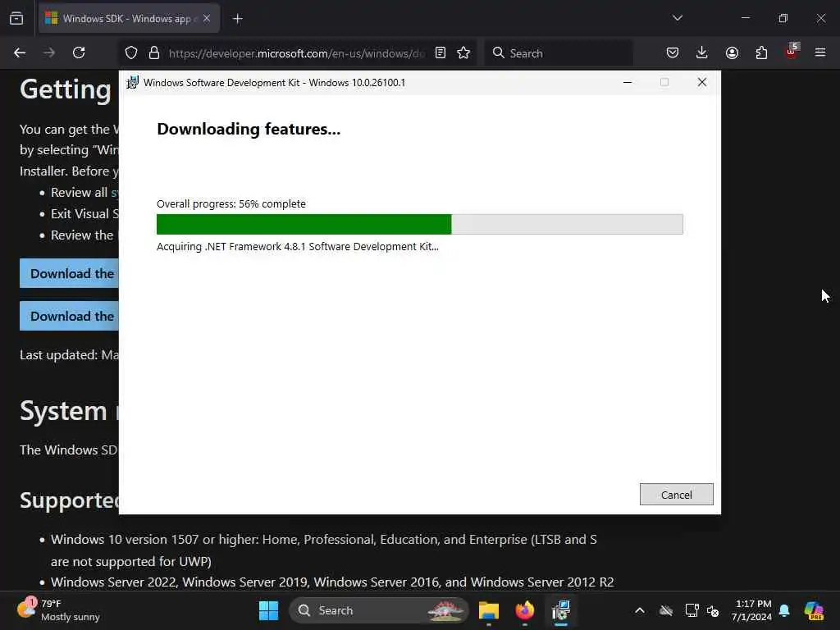
Task: Click the muted volume tray icon
Action: pos(713,610)
